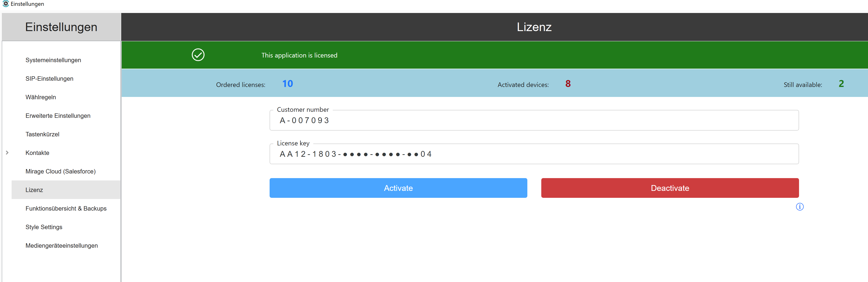Focus the Customer number input field
The image size is (868, 282).
click(x=534, y=120)
